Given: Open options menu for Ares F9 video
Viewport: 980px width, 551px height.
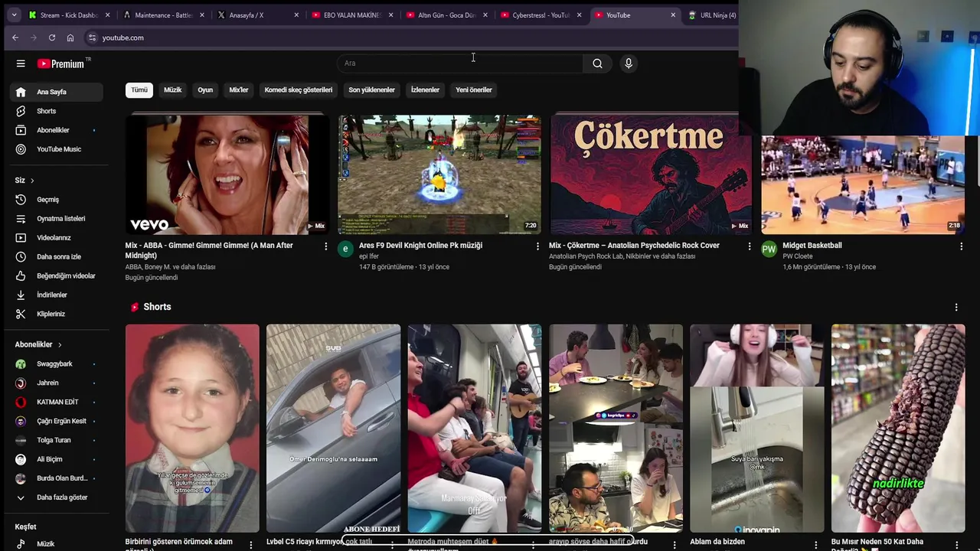Looking at the screenshot, I should (537, 246).
